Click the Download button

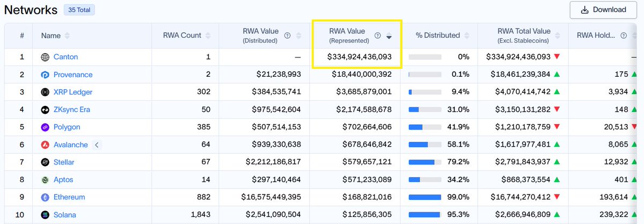pyautogui.click(x=604, y=10)
